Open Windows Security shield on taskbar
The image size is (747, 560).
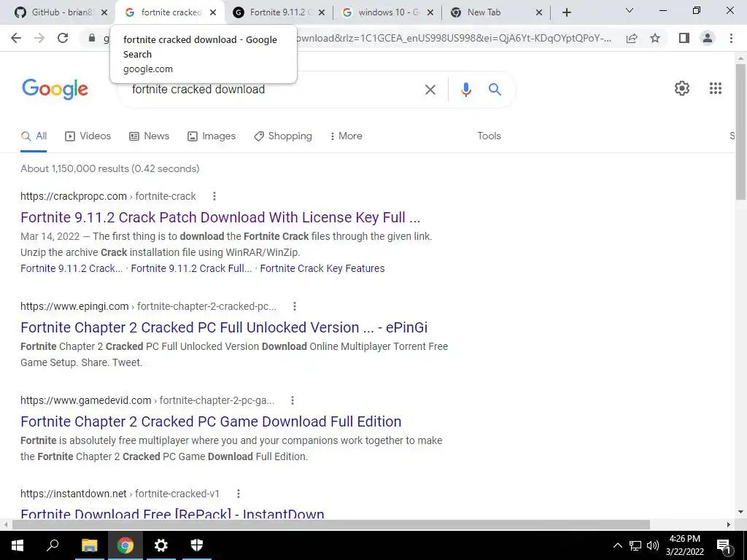click(197, 545)
